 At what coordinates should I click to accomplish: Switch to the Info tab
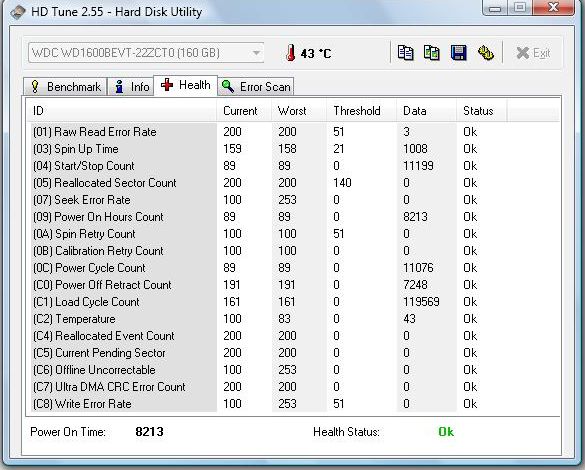tap(131, 87)
